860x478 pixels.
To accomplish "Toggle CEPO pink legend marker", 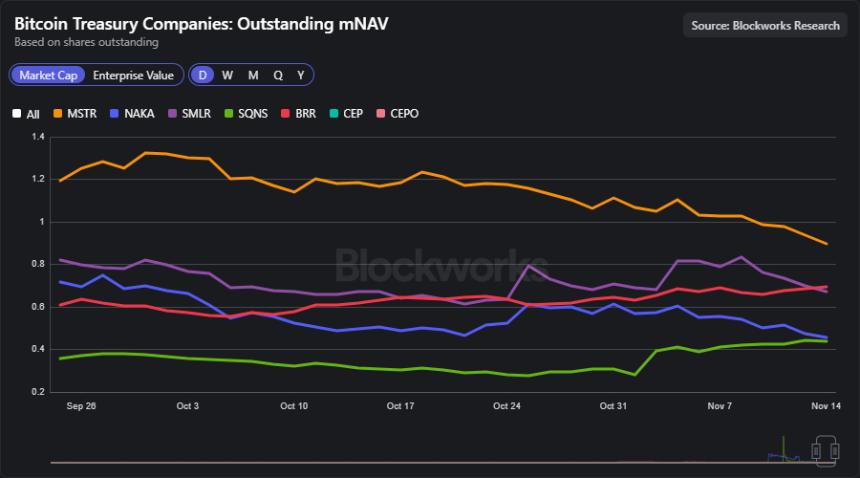I will 381,114.
